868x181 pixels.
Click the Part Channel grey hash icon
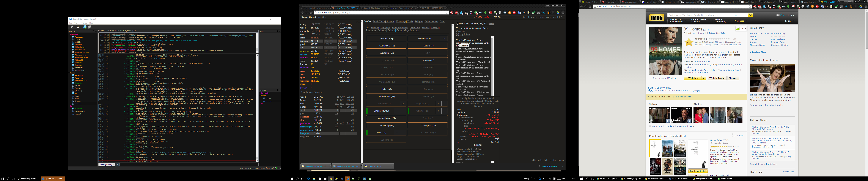coord(90,27)
